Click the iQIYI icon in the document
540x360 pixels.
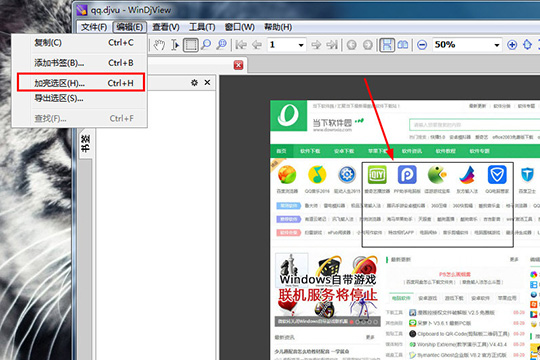(377, 175)
